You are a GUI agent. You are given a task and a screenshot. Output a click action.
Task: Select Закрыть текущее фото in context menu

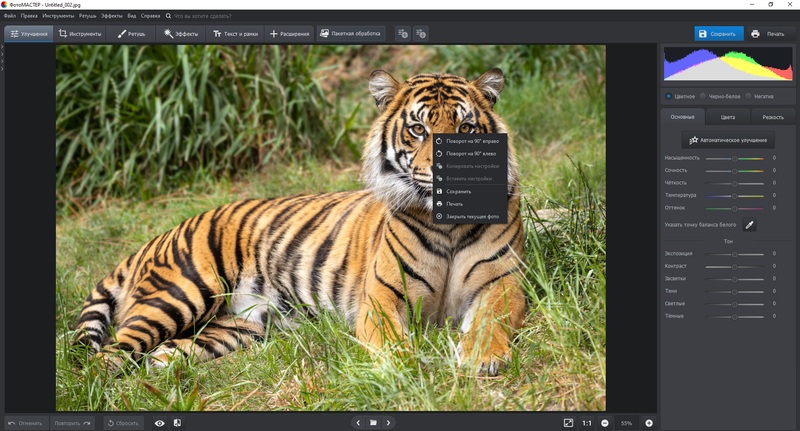click(x=471, y=216)
